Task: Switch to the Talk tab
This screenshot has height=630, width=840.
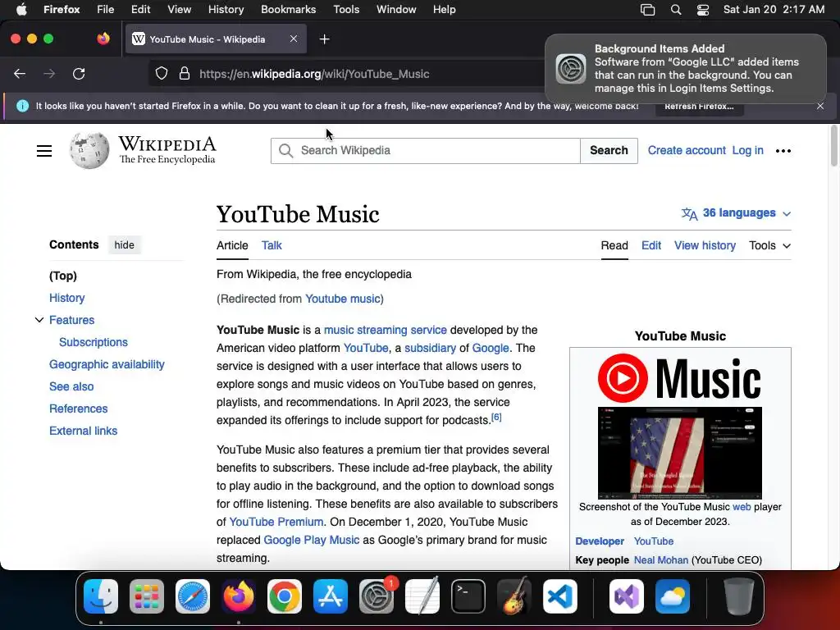Action: click(x=272, y=245)
